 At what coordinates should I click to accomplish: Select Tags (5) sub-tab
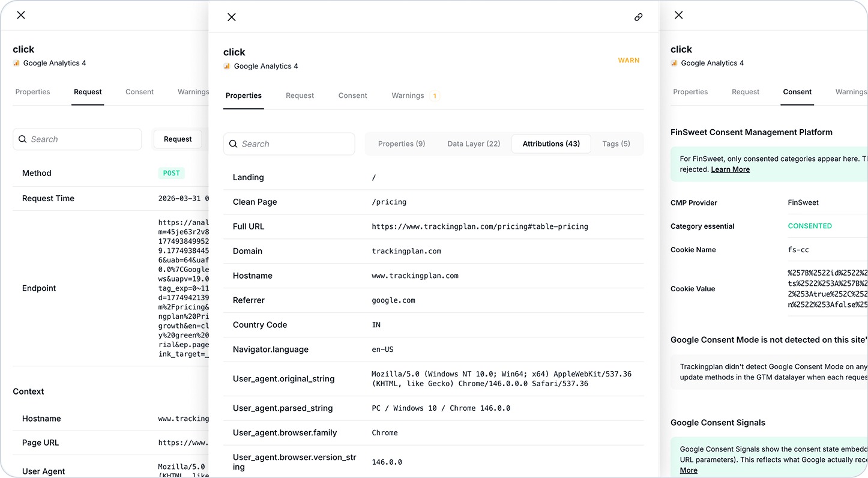pyautogui.click(x=616, y=144)
